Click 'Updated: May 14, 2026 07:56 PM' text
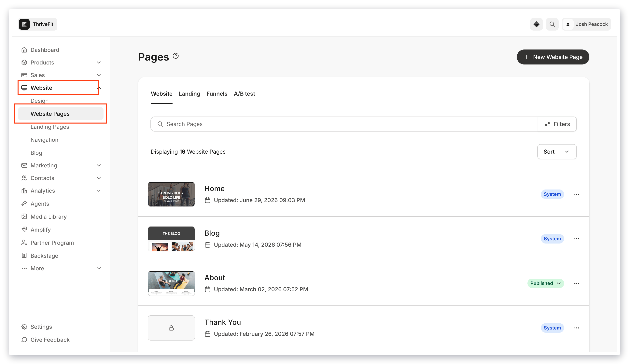629x364 pixels. pos(258,245)
